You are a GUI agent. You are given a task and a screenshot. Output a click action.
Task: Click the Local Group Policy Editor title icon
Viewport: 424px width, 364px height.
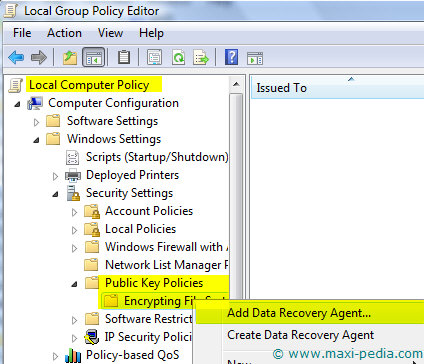pos(11,10)
